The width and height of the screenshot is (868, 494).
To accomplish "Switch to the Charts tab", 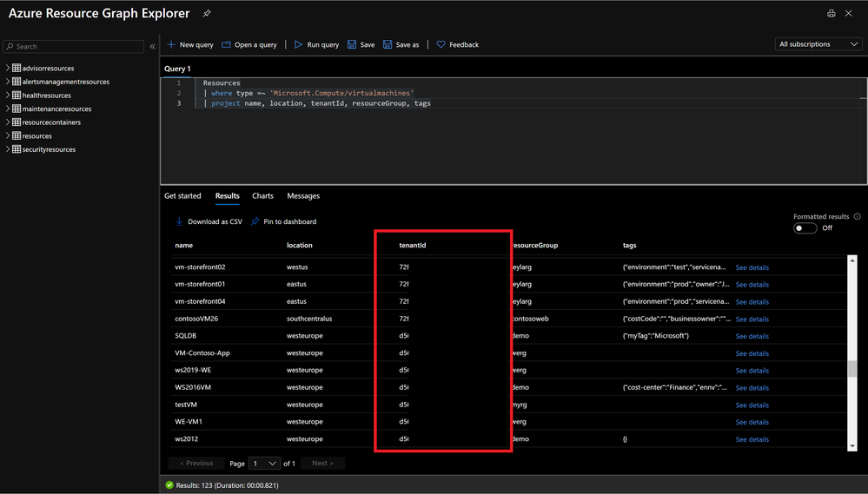I will [263, 196].
